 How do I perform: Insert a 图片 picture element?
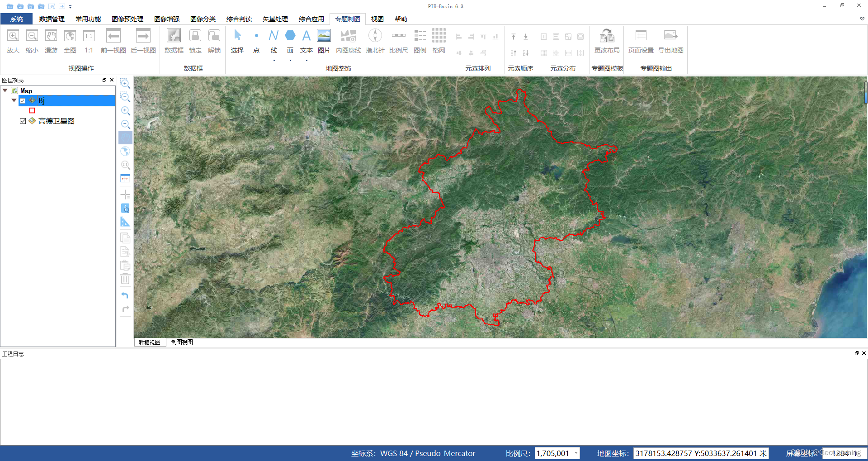click(324, 41)
